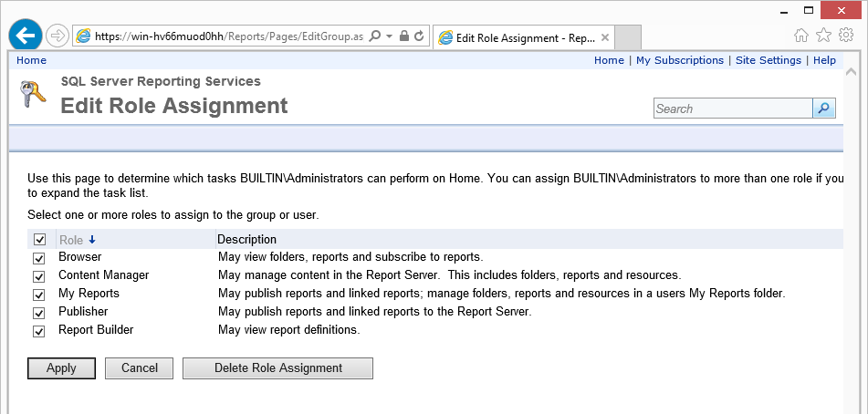
Task: Click the Role column sort arrow
Action: coord(91,240)
